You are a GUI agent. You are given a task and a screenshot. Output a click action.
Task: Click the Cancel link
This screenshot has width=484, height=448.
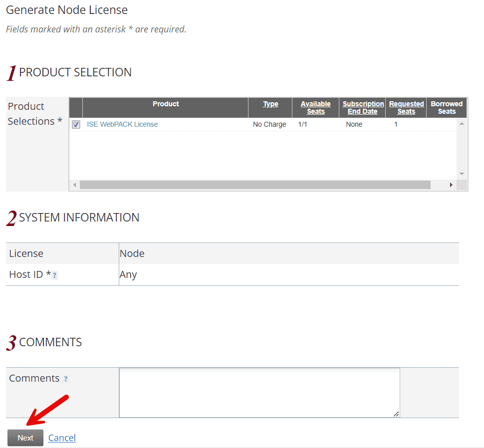click(62, 438)
